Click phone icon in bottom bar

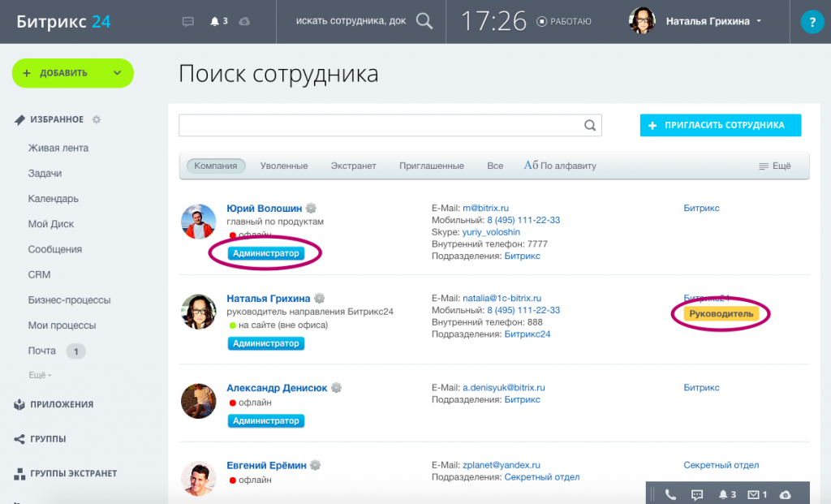pyautogui.click(x=670, y=494)
